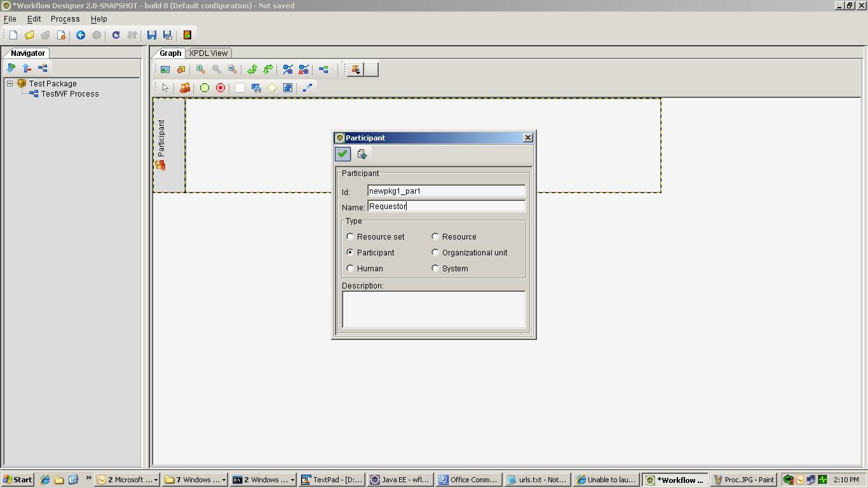Screen dimensions: 868x488
Task: Select the red end event tool
Action: click(x=220, y=88)
